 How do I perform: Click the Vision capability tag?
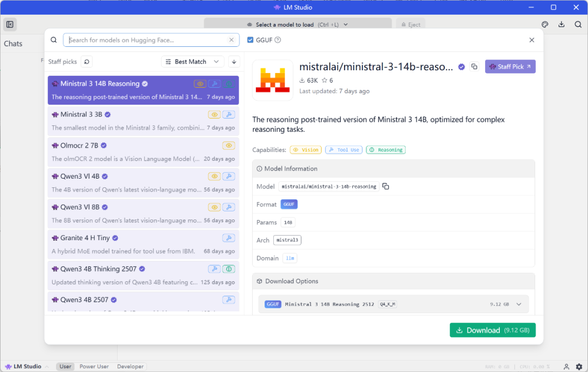tap(306, 150)
